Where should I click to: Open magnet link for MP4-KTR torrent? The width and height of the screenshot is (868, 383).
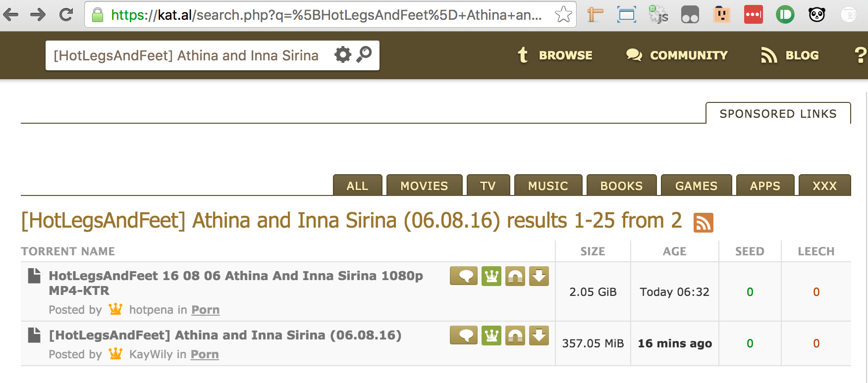[515, 276]
